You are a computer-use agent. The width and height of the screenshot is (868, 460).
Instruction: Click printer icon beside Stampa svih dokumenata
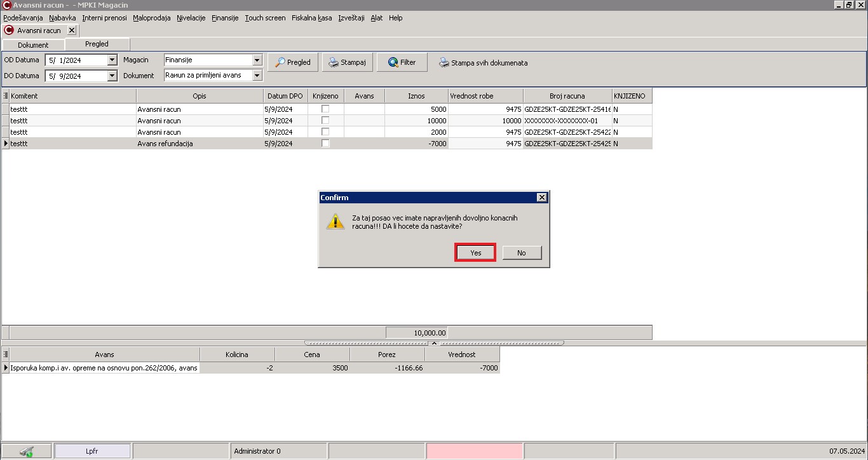coord(444,63)
